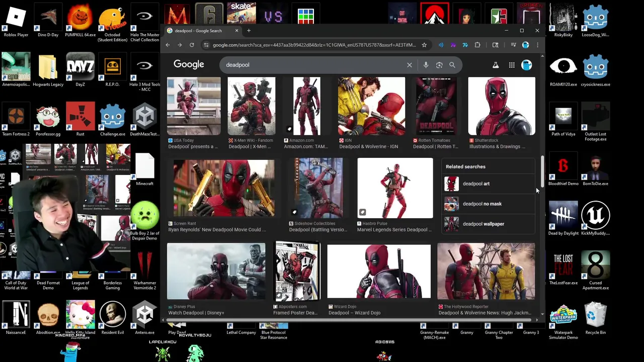
Task: Select related search deadpool art
Action: tap(488, 184)
